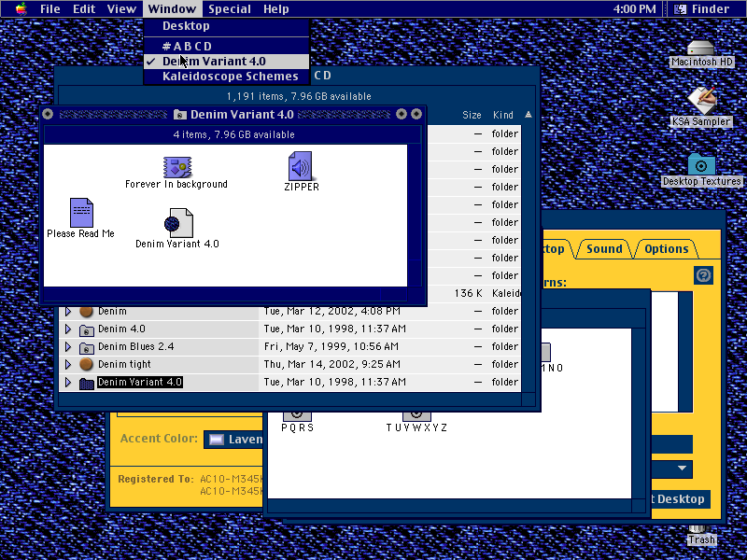Close the open Window menu
Screen dimensions: 747x560
coord(172,9)
